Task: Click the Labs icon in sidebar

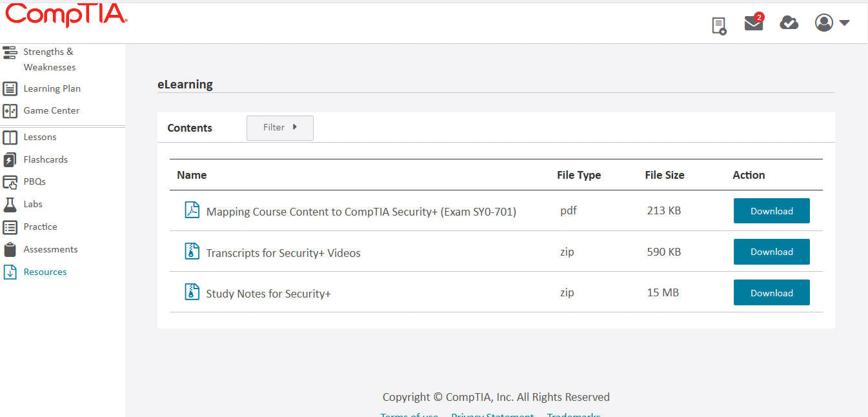Action: pos(10,204)
